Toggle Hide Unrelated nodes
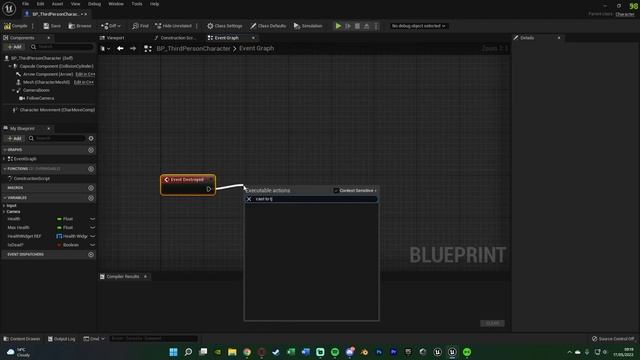Screen dimensions: 640x360 click(x=173, y=26)
